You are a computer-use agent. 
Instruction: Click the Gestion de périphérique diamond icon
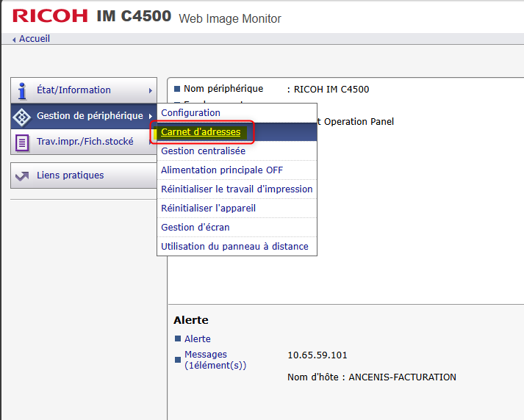pyautogui.click(x=22, y=117)
